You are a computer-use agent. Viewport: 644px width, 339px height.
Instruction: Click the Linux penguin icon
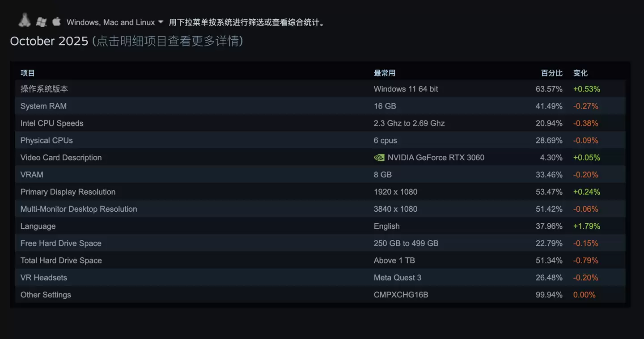[x=25, y=20]
